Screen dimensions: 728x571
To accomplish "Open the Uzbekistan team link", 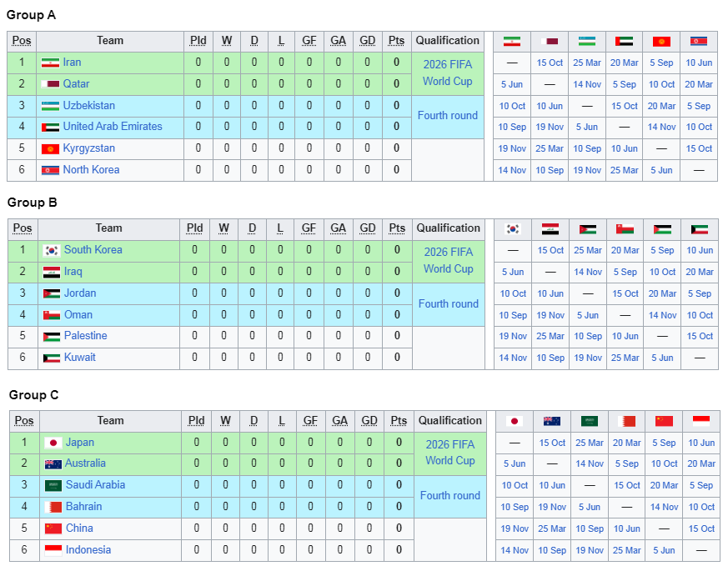I will click(89, 105).
